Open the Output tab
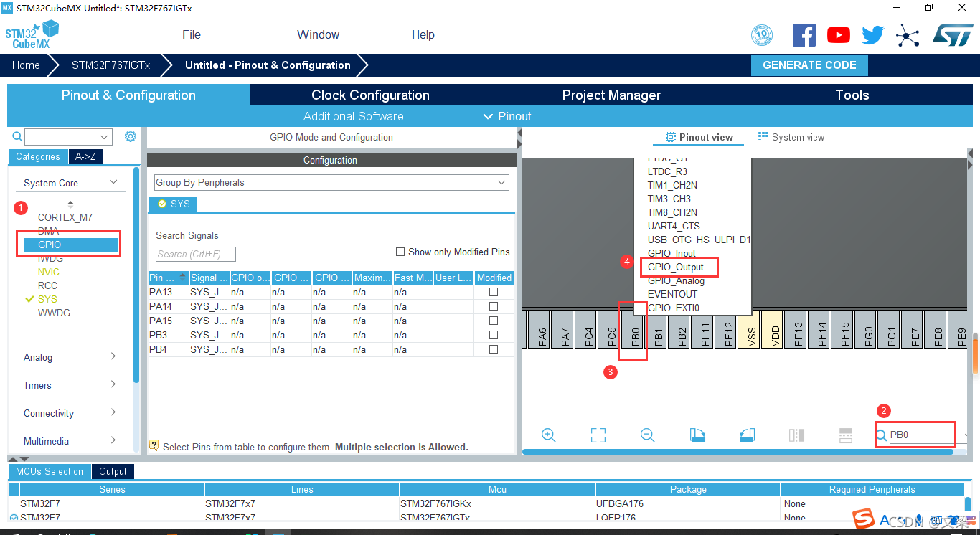980x535 pixels. coord(113,471)
